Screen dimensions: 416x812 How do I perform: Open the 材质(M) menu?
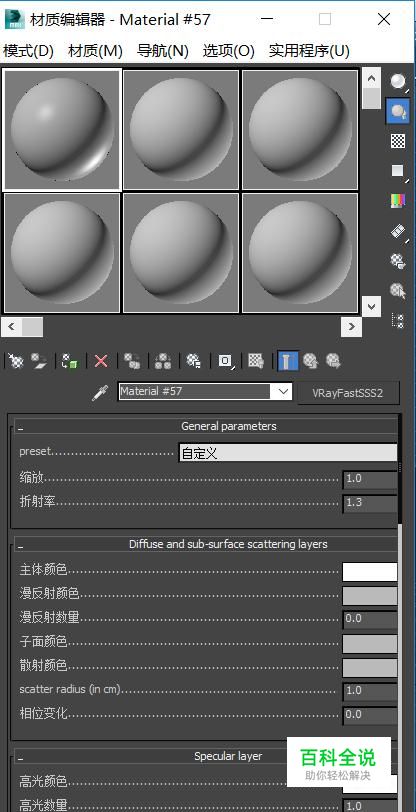click(95, 51)
